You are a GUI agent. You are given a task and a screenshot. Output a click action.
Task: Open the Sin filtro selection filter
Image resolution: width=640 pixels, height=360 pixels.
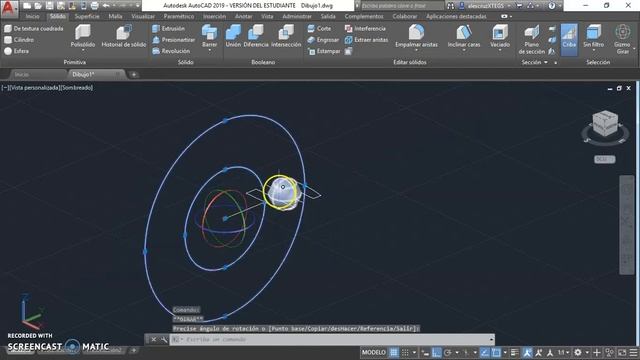click(593, 36)
